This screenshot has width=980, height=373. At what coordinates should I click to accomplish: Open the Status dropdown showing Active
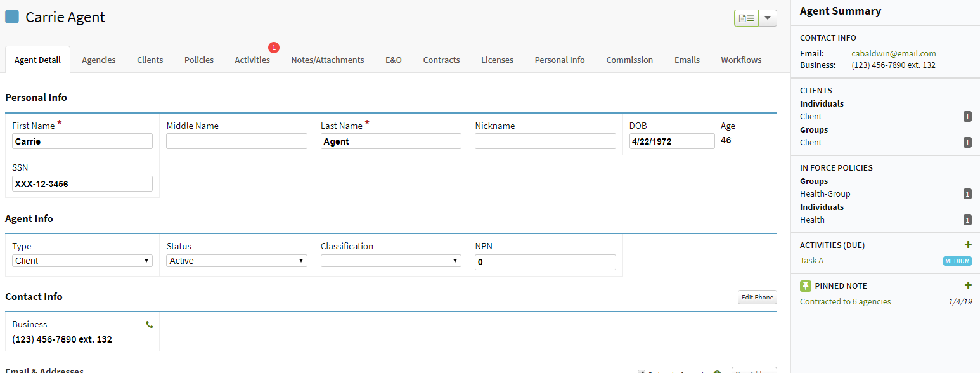click(236, 260)
